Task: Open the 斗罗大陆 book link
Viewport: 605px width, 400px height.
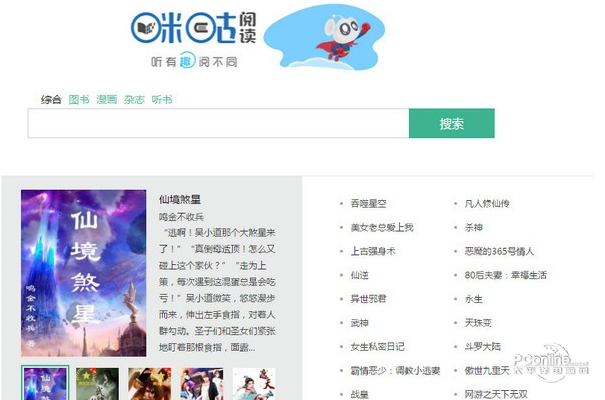Action: pos(483,346)
